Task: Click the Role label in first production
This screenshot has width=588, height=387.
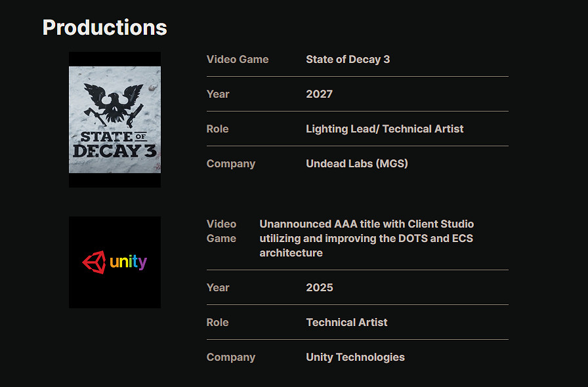Action: (217, 129)
